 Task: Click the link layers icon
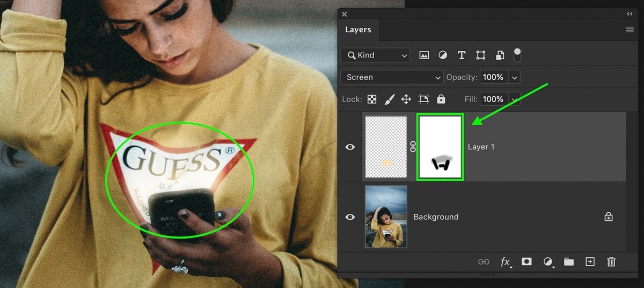click(484, 262)
